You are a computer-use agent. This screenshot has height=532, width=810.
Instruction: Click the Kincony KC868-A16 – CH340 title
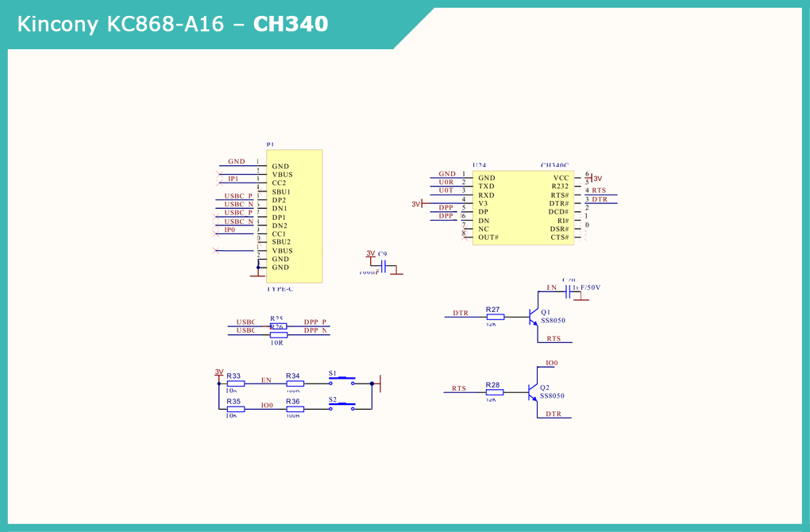[x=172, y=24]
